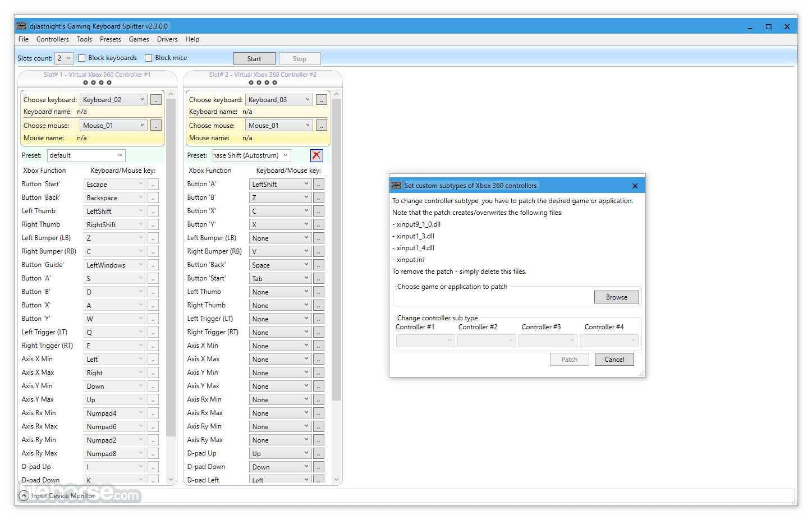Click Slot 2 scrollbar down arrow
The height and width of the screenshot is (520, 812).
(x=337, y=480)
